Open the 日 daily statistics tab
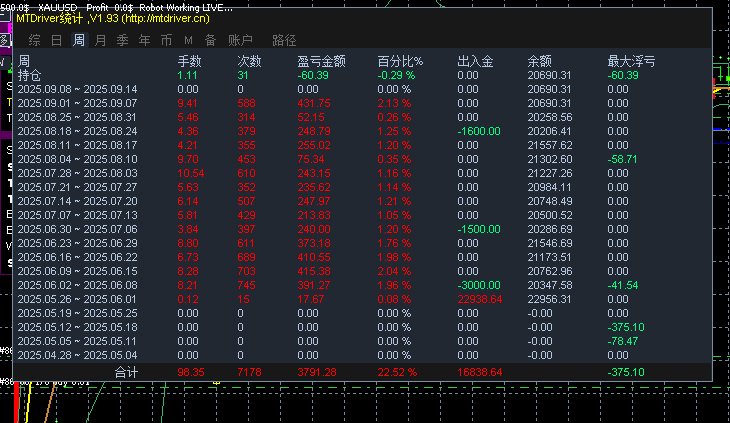The image size is (730, 423). [x=56, y=40]
